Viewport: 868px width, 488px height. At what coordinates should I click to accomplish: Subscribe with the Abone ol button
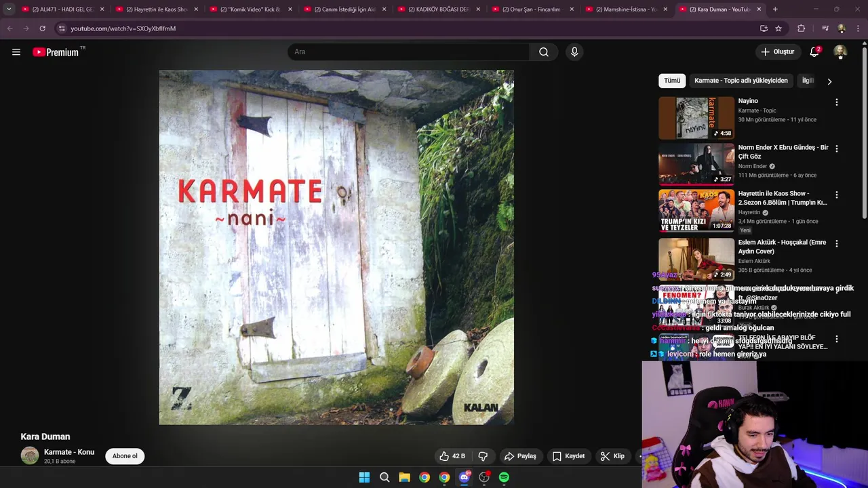tap(125, 456)
